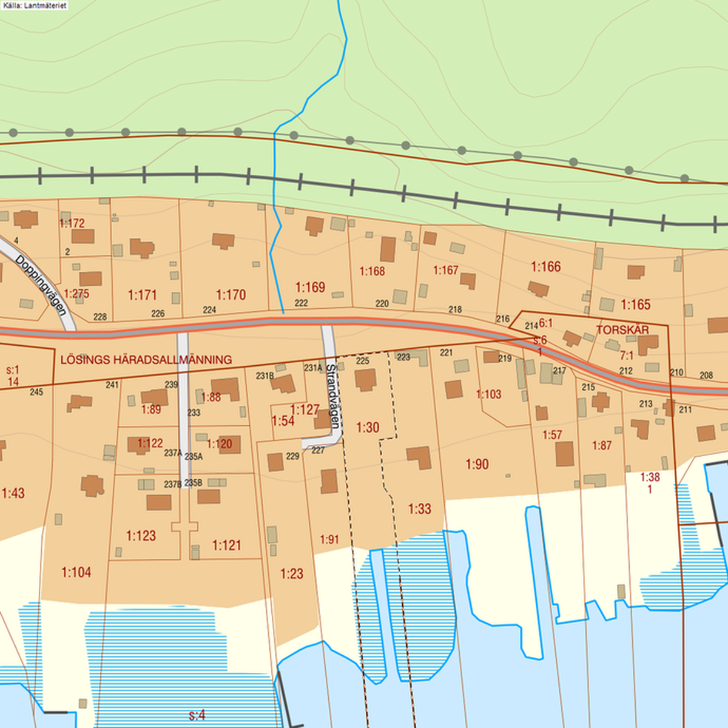Select parcel label '1:122'
The image size is (728, 728).
point(150,443)
